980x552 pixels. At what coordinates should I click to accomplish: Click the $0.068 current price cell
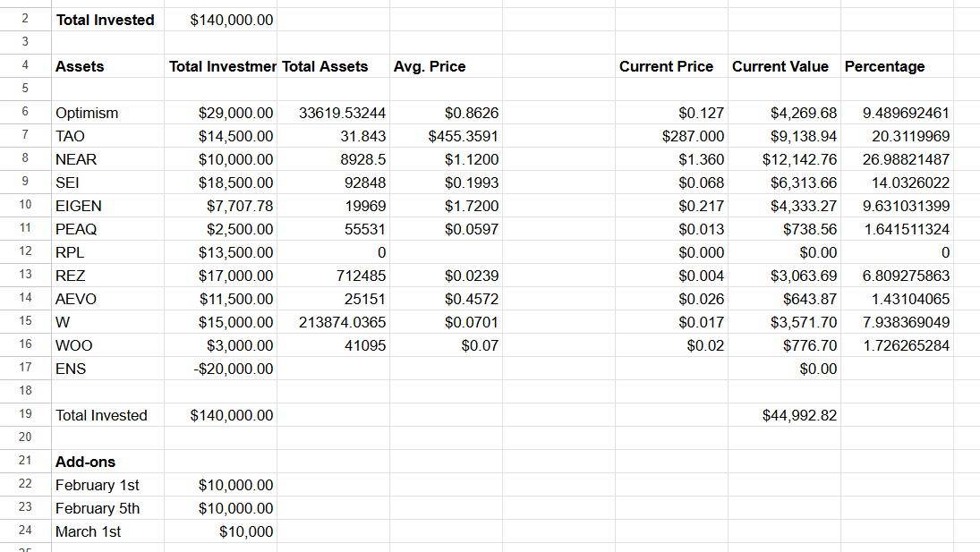[x=671, y=183]
